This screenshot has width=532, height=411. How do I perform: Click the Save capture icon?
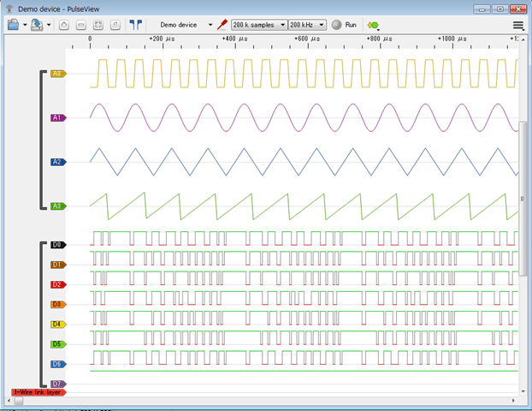(36, 25)
